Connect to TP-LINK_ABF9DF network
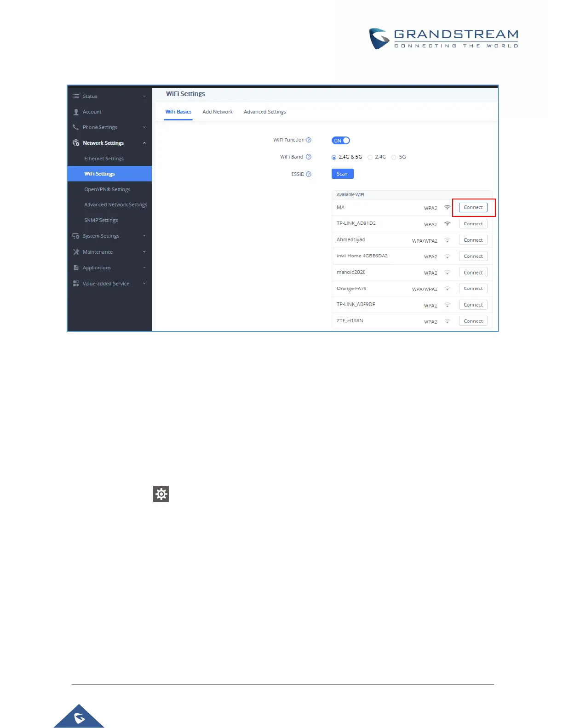This screenshot has height=728, width=563. pyautogui.click(x=473, y=305)
